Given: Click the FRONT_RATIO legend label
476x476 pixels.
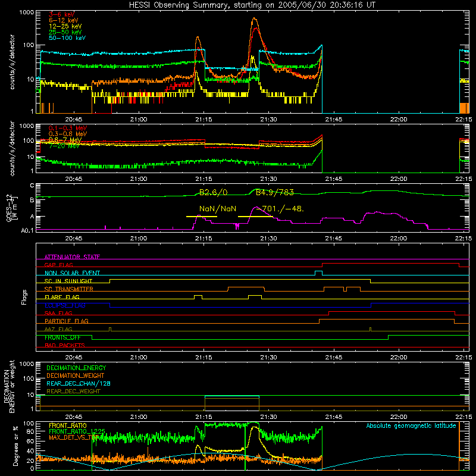Looking at the screenshot, I should [x=68, y=425].
